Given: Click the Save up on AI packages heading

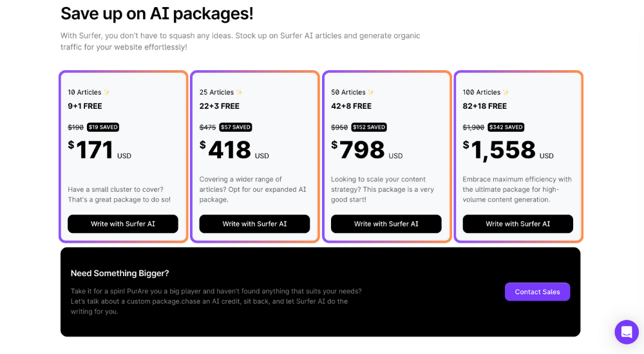Looking at the screenshot, I should coord(157,14).
